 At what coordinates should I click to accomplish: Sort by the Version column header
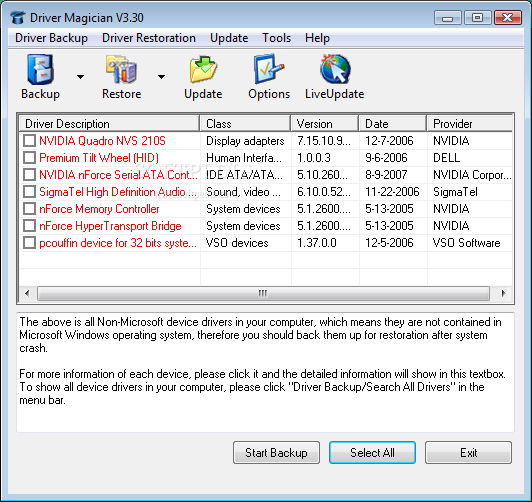pyautogui.click(x=325, y=123)
